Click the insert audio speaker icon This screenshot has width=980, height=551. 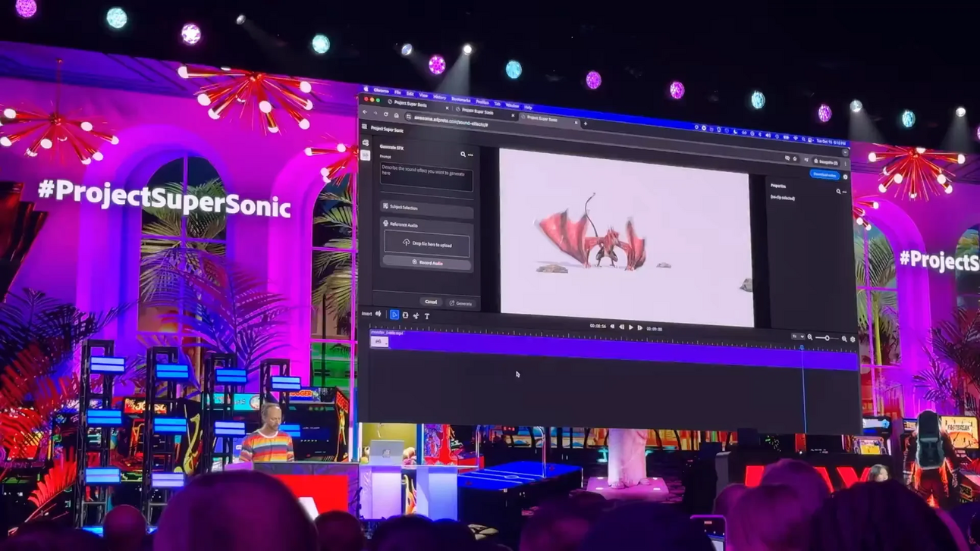(x=378, y=313)
